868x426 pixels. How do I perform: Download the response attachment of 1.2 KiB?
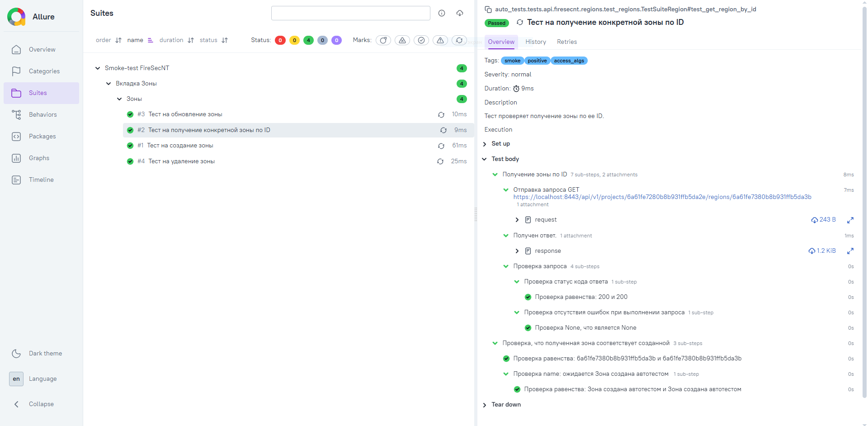coord(822,251)
